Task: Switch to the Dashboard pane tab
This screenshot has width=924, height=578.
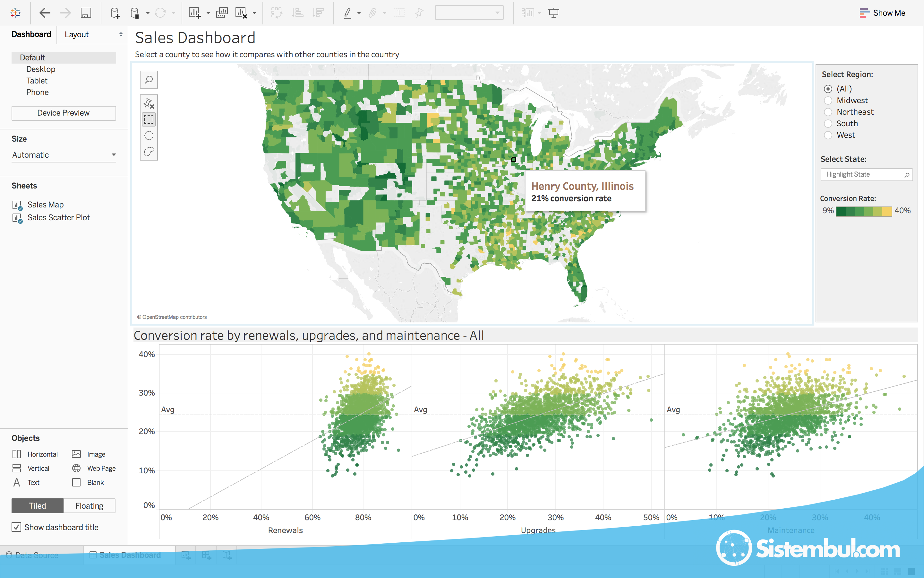Action: 31,34
